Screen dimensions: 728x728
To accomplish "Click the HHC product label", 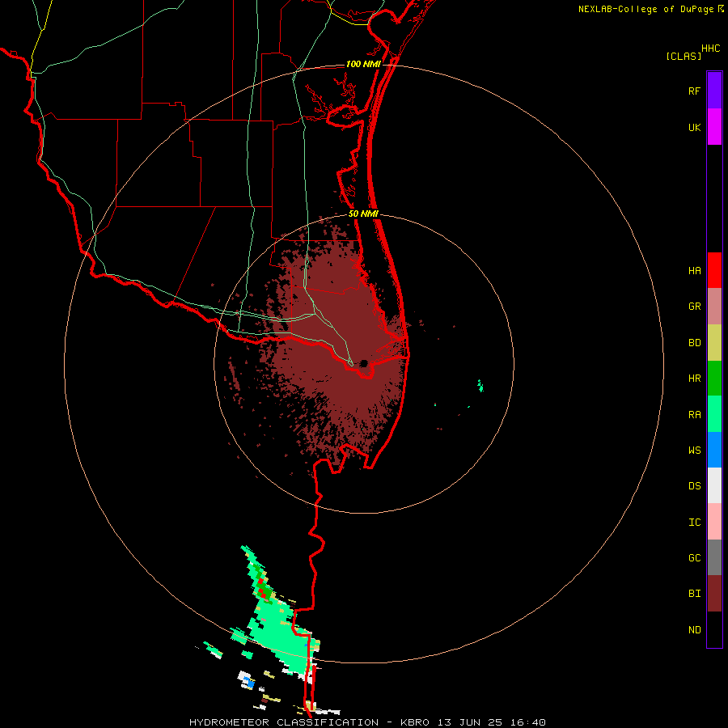I will pyautogui.click(x=710, y=49).
